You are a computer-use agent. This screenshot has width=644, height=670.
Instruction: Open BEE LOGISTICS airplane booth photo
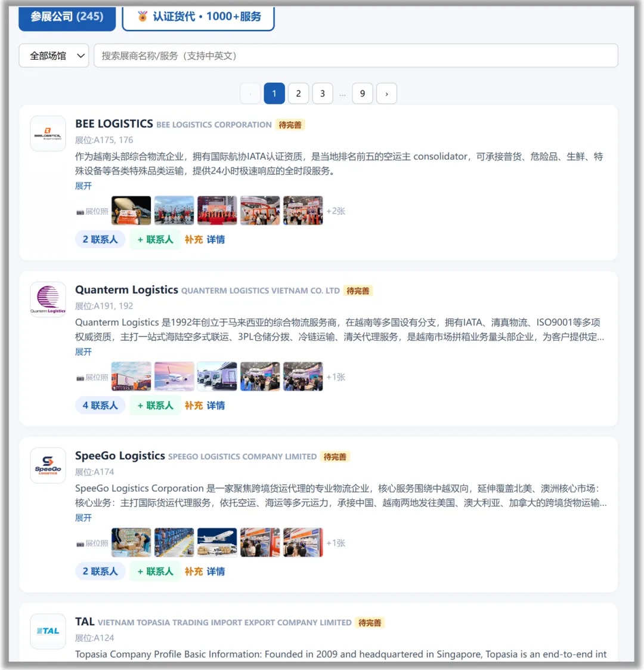pos(131,211)
